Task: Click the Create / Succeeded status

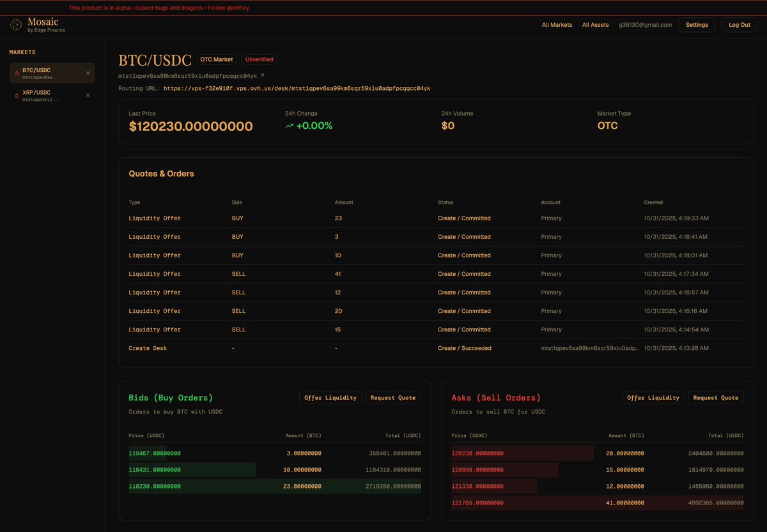Action: 465,348
